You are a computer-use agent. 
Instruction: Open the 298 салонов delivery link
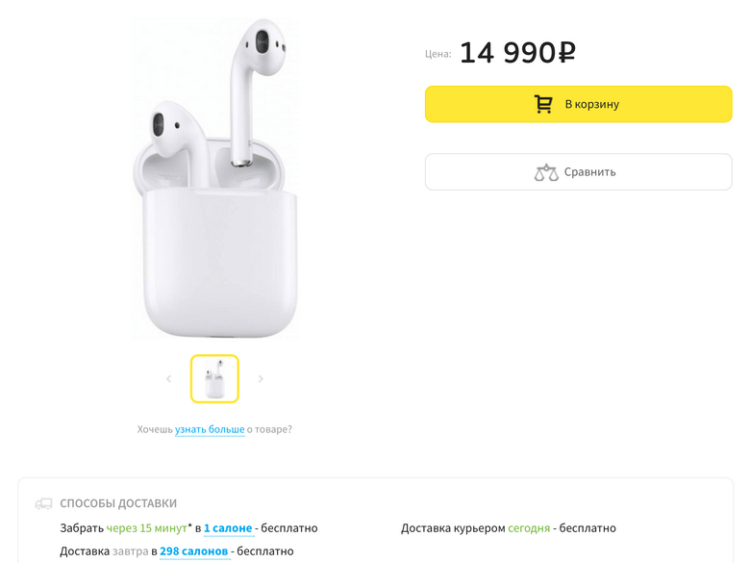pos(194,551)
